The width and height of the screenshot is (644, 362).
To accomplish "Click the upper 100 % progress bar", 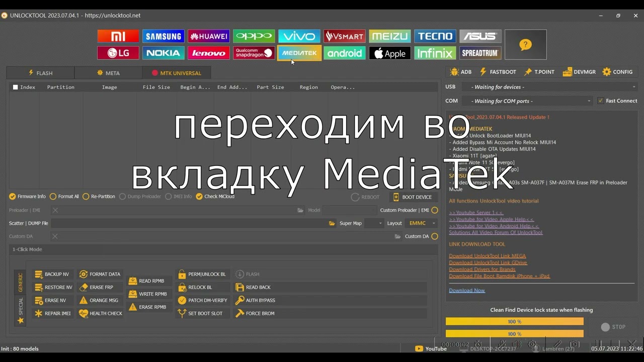I will (515, 322).
